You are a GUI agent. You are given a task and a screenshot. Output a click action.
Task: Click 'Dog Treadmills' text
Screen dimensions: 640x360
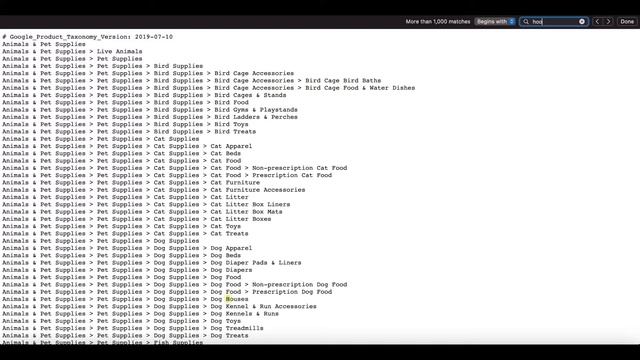237,328
